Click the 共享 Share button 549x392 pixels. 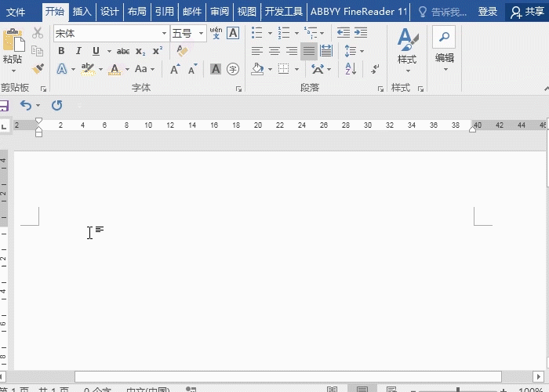[527, 13]
